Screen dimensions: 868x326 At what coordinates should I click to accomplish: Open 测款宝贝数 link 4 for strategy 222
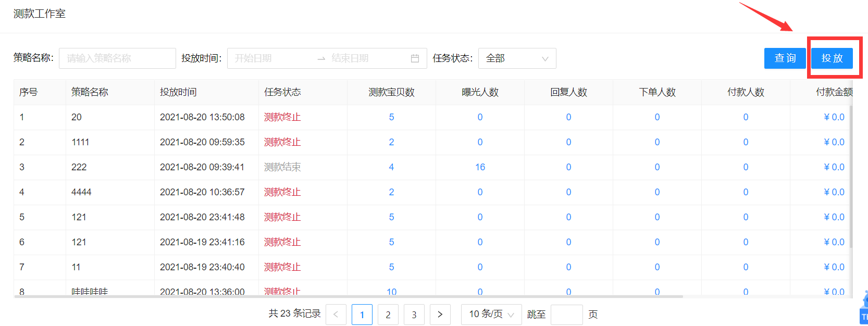391,167
